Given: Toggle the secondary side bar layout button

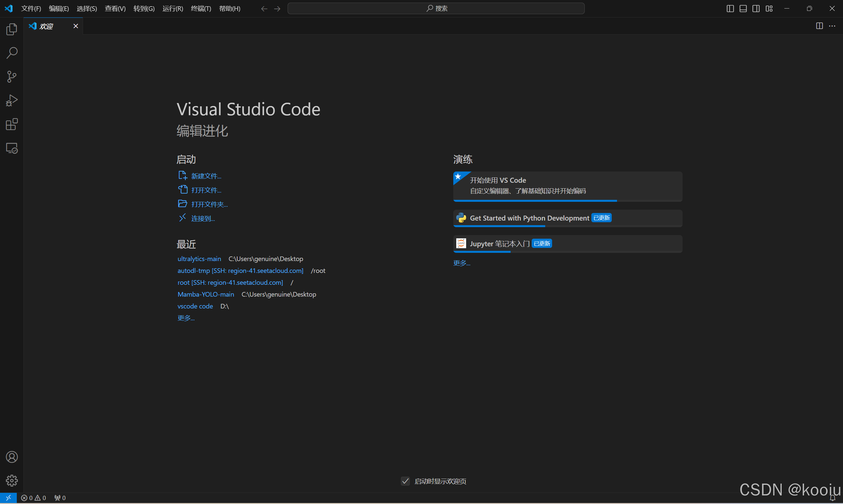Looking at the screenshot, I should (x=756, y=9).
